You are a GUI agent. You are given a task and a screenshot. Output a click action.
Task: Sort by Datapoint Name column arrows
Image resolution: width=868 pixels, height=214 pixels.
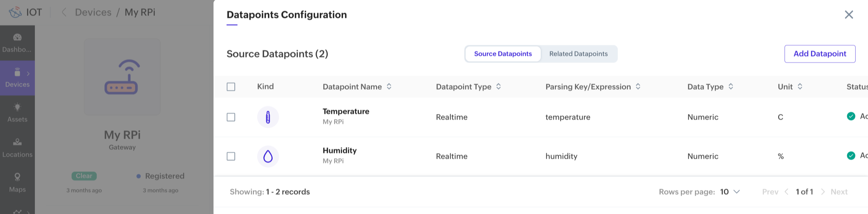coord(389,87)
